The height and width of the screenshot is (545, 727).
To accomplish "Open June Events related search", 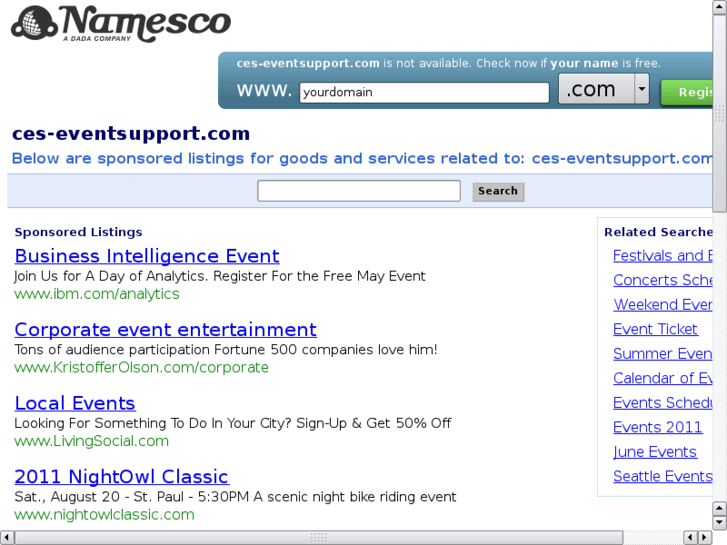I will point(655,452).
